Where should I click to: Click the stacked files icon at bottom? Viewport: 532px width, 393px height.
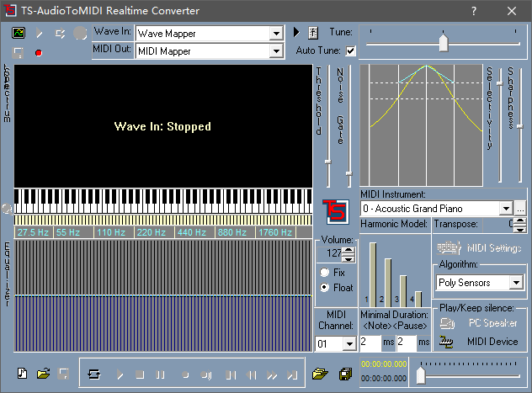[x=343, y=374]
